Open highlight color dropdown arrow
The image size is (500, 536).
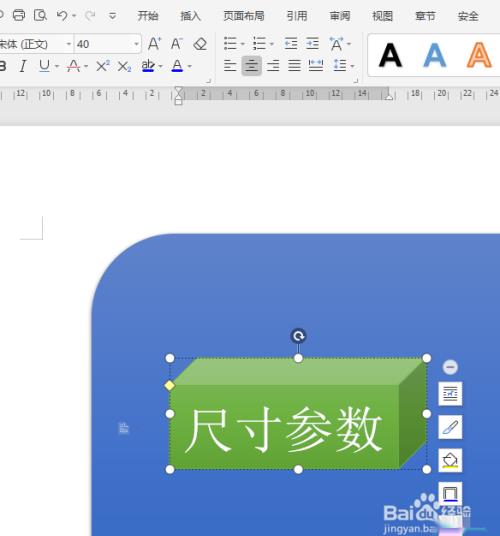pos(161,66)
